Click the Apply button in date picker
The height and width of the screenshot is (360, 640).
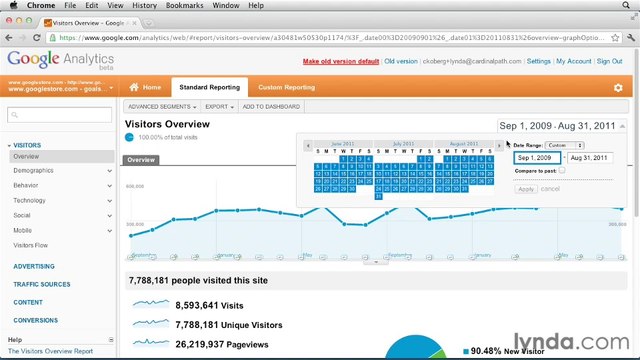click(526, 189)
